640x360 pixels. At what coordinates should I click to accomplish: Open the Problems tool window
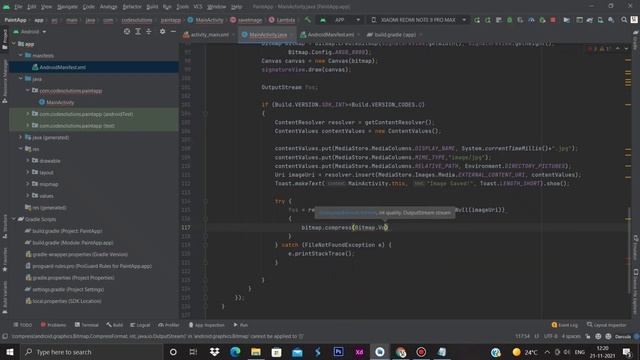point(53,325)
